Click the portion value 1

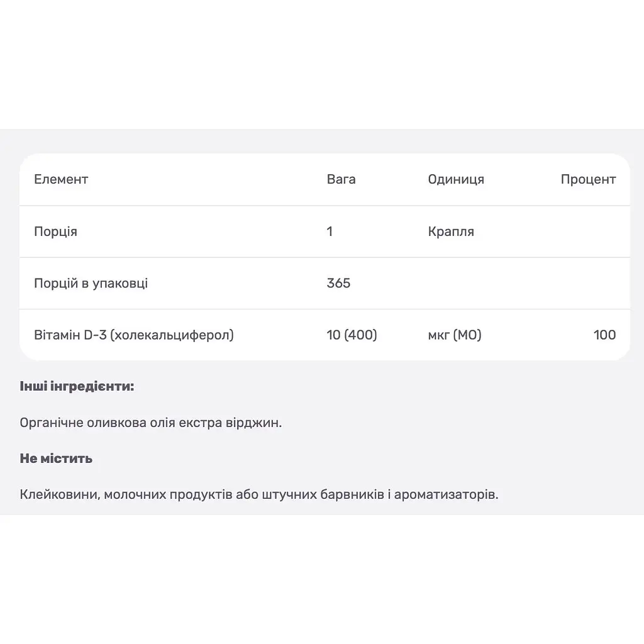(330, 231)
